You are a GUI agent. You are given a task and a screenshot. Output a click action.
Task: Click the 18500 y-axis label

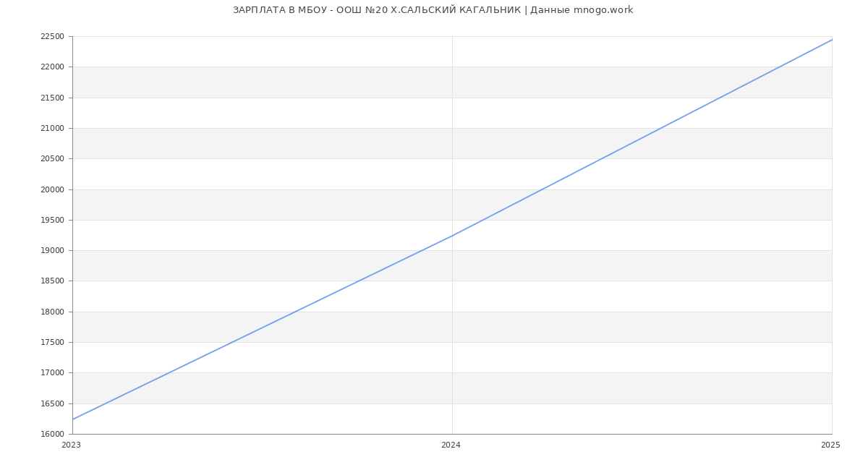pos(52,281)
